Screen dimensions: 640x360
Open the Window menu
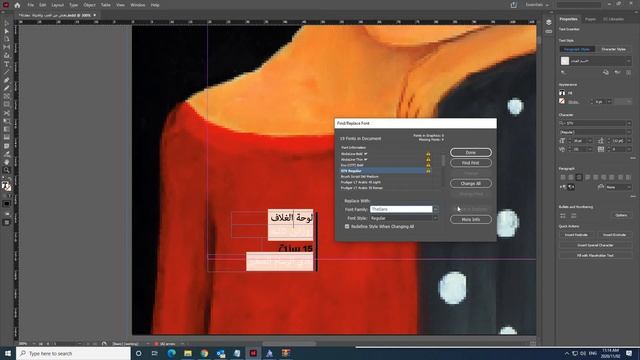pyautogui.click(x=138, y=5)
